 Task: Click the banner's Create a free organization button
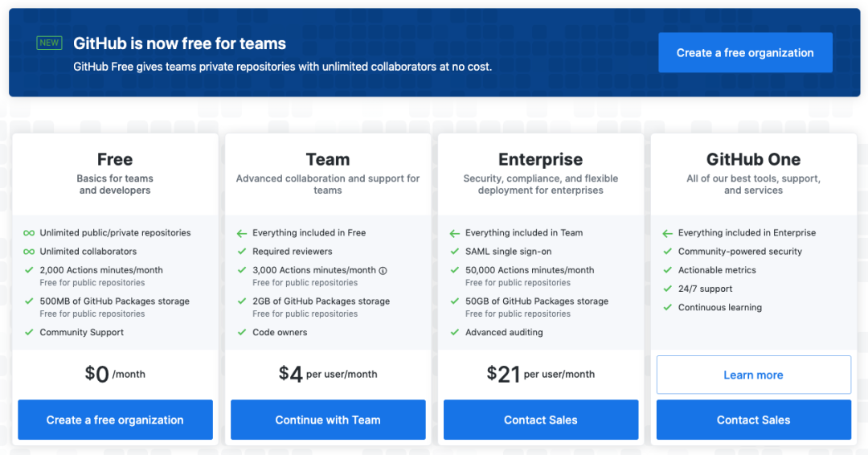[x=745, y=52]
